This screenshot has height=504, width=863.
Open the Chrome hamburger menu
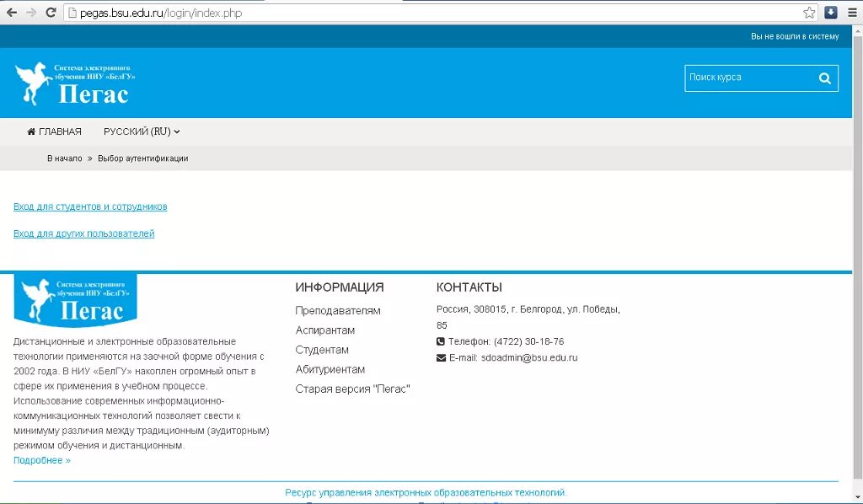point(853,13)
